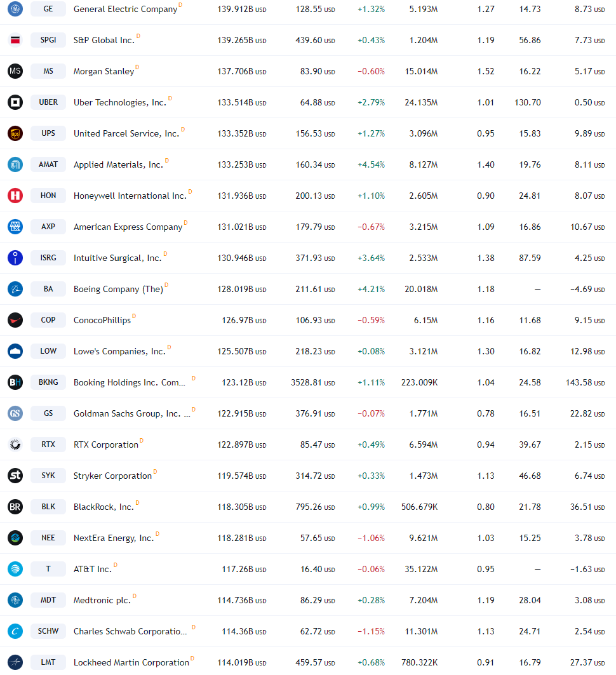
Task: Open the GE ticker symbol
Action: 48,9
